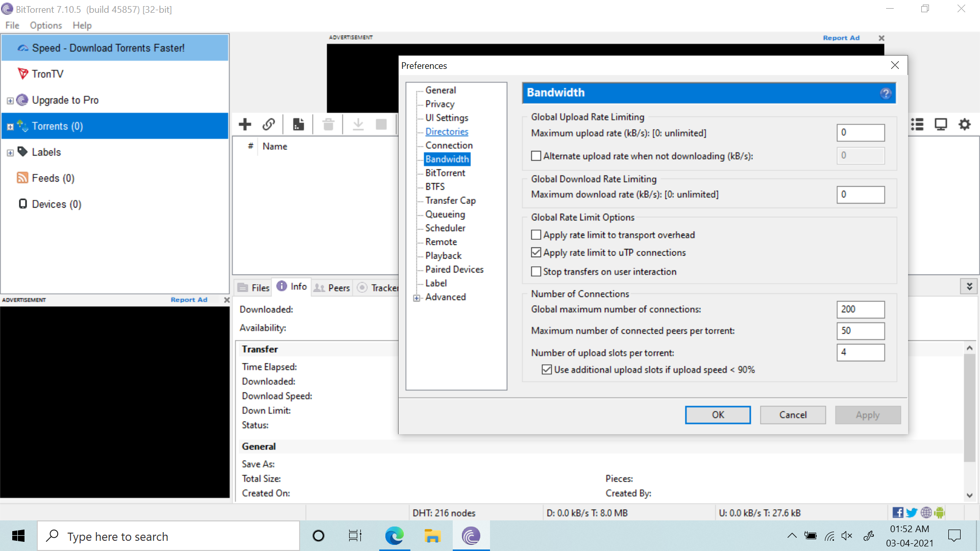Open Task View on the taskbar

tap(355, 536)
